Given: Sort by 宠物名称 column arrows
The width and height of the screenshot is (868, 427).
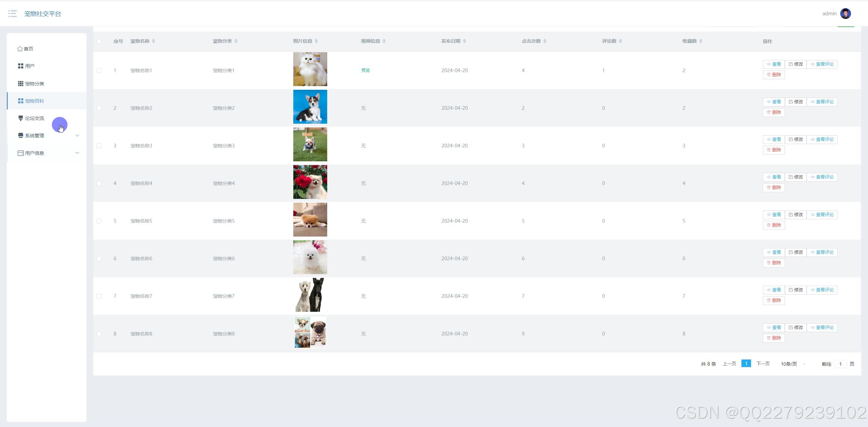Looking at the screenshot, I should click(x=154, y=41).
